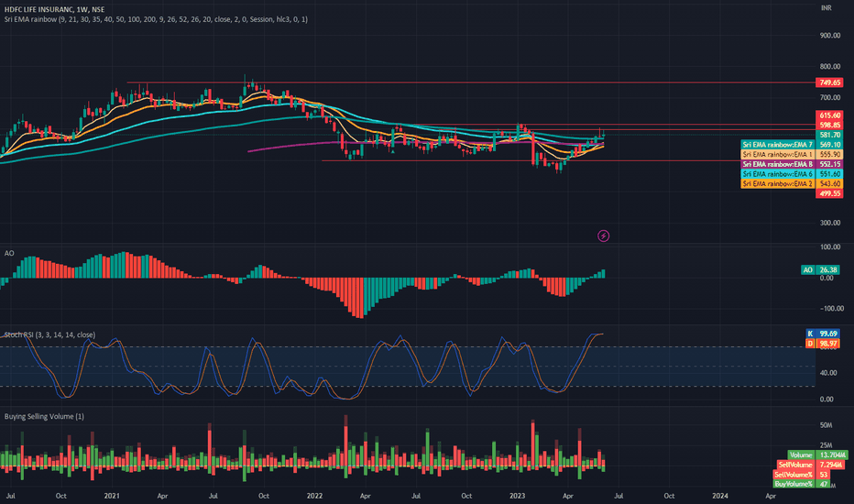Click the 581.70 current price label
Viewport: 854px width, 504px height.
coord(829,135)
